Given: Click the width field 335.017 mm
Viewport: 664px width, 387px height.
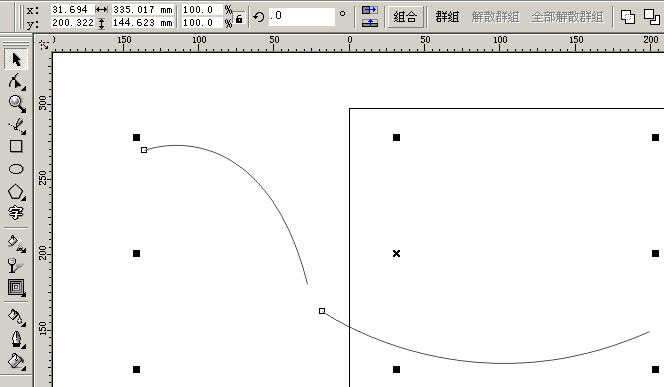Looking at the screenshot, I should click(143, 10).
